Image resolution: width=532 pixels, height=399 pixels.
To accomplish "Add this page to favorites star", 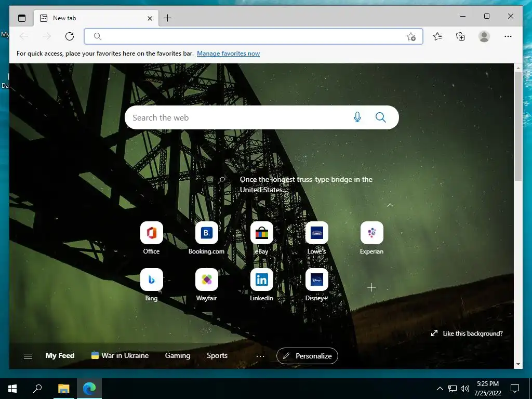I will [411, 37].
